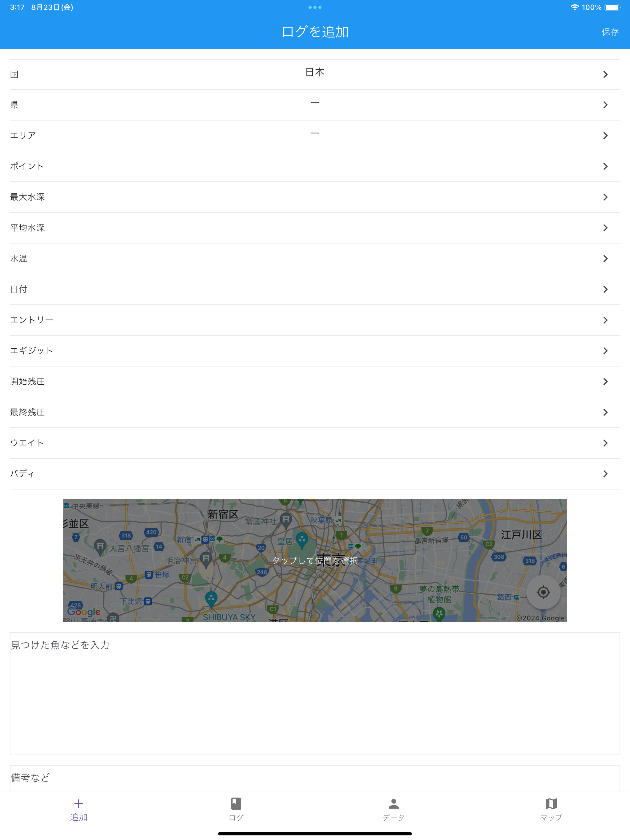Tap the 3:17 clock in status bar
The height and width of the screenshot is (840, 630).
point(18,7)
